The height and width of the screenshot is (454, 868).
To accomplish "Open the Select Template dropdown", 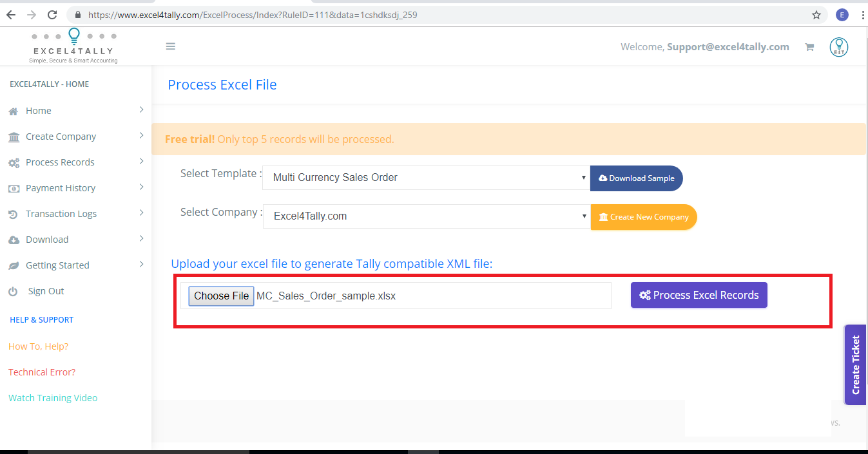I will [426, 178].
